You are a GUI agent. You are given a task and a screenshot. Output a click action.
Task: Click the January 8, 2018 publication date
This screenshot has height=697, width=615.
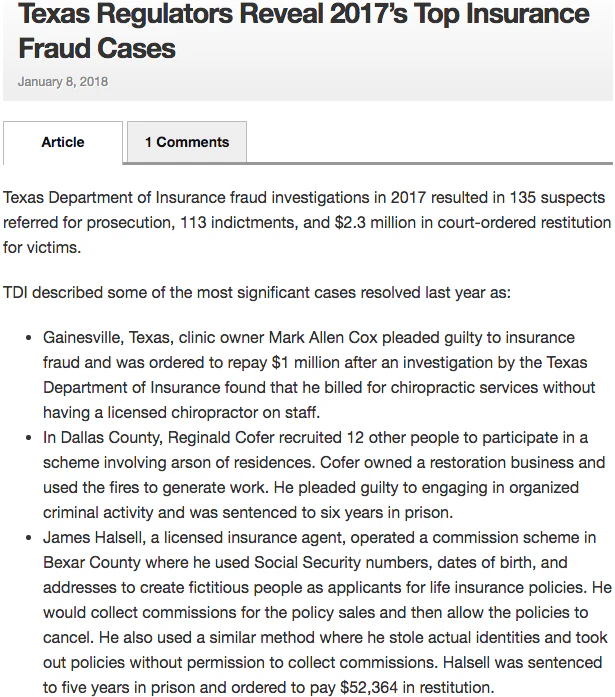coord(62,82)
